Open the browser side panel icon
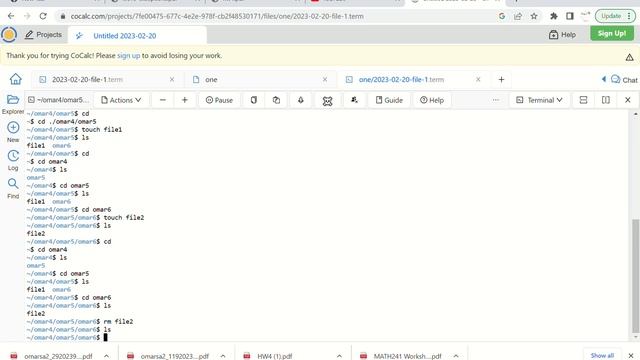The image size is (640, 360). click(570, 16)
